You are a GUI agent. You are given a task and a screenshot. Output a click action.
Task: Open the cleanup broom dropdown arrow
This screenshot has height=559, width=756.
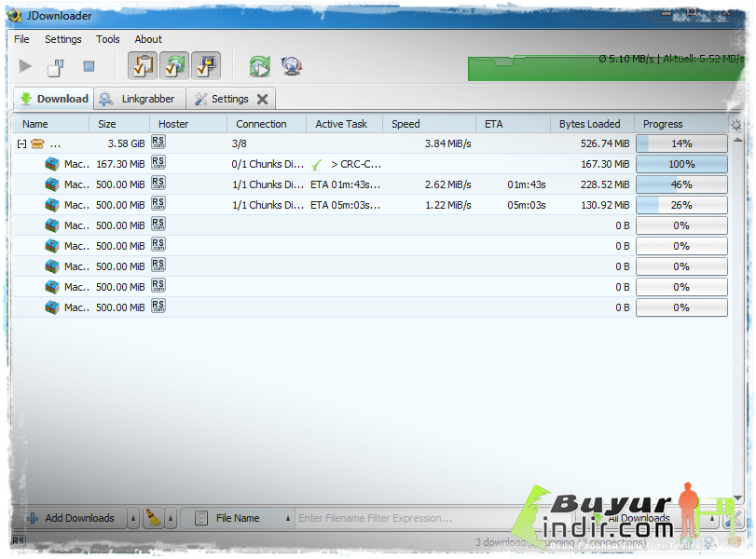click(x=171, y=519)
